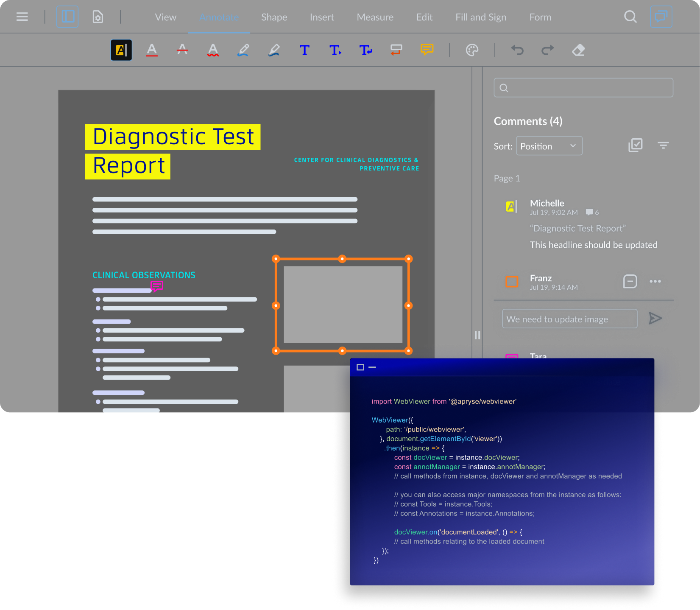The image size is (700, 610).
Task: Open document view settings icon
Action: pos(98,17)
